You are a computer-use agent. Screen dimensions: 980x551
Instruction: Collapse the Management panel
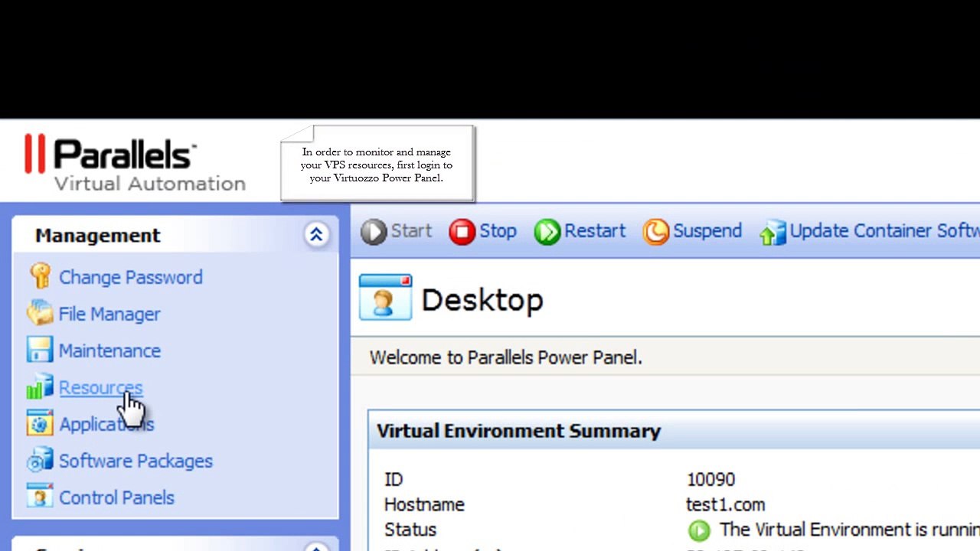316,234
